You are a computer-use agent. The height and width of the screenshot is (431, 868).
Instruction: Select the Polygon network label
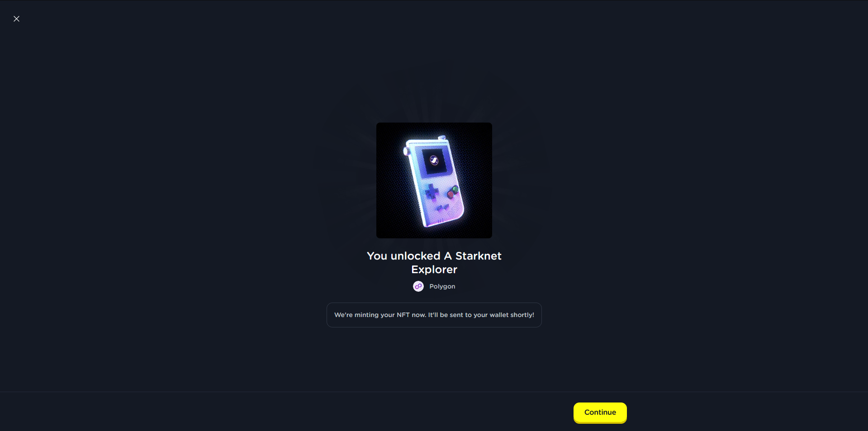point(442,286)
